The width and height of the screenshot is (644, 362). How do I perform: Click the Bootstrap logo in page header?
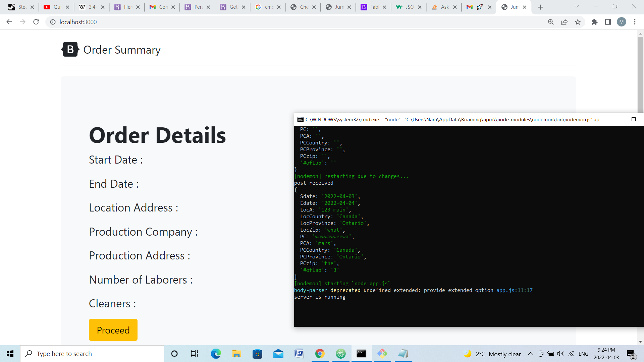pyautogui.click(x=70, y=50)
